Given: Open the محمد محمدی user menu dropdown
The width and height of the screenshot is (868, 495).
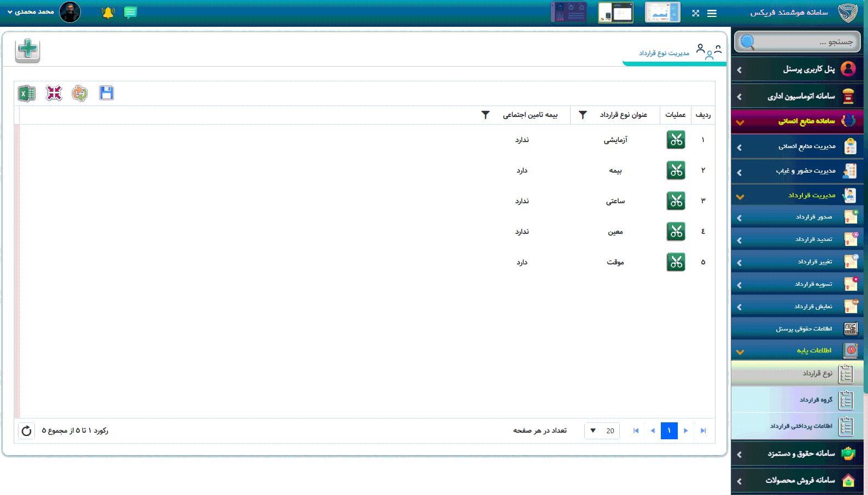Looking at the screenshot, I should pos(32,12).
